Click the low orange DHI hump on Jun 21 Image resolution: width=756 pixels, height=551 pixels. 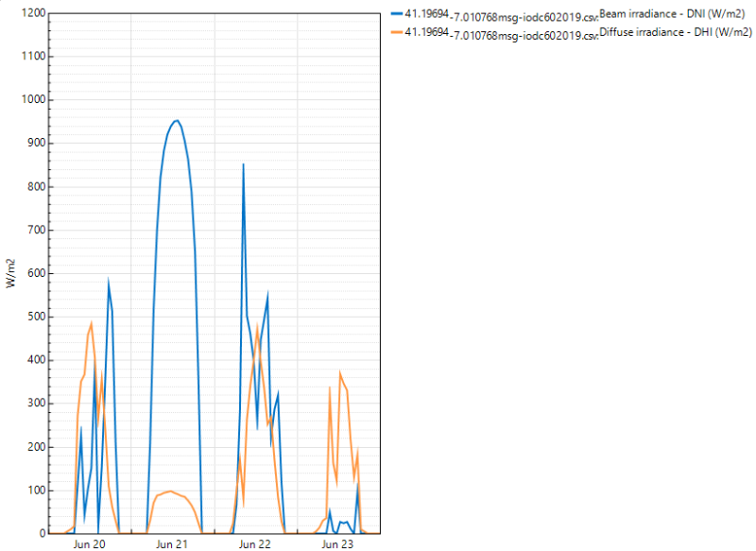point(170,491)
